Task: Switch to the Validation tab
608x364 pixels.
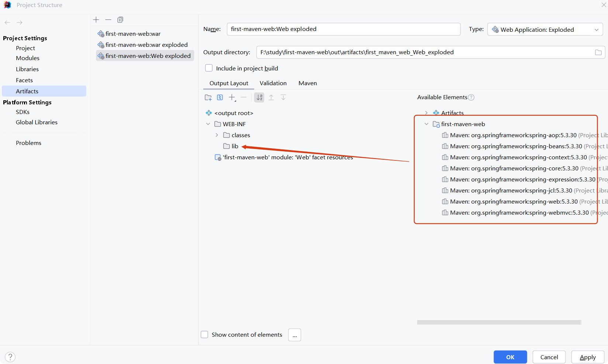Action: 273,83
